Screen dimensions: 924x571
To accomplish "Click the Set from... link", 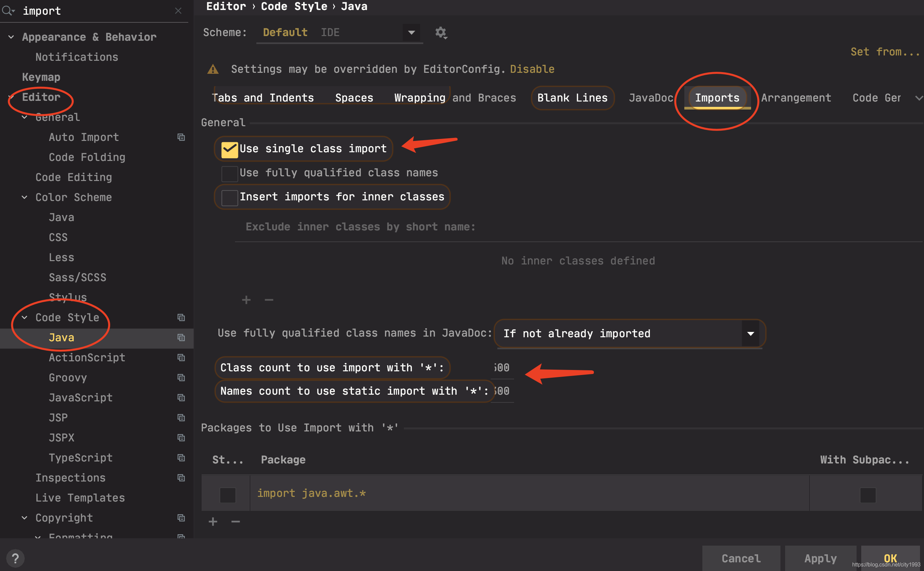I will tap(885, 52).
